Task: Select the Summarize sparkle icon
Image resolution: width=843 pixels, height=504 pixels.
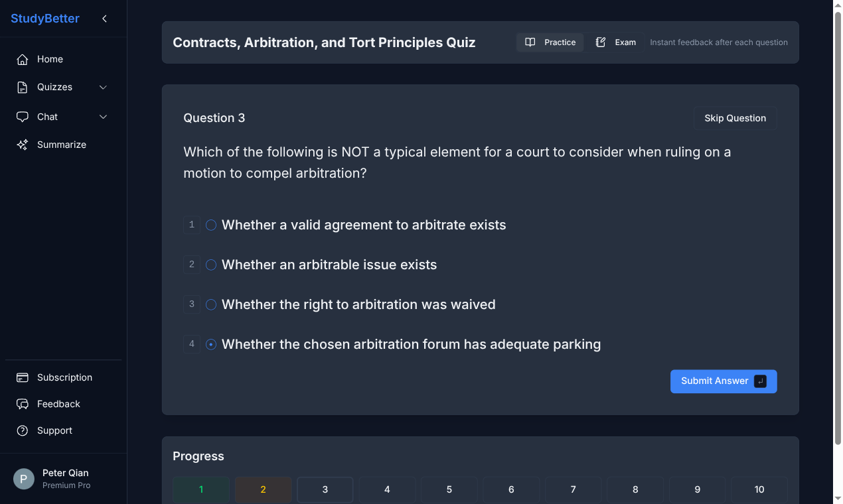Action: coord(23,144)
